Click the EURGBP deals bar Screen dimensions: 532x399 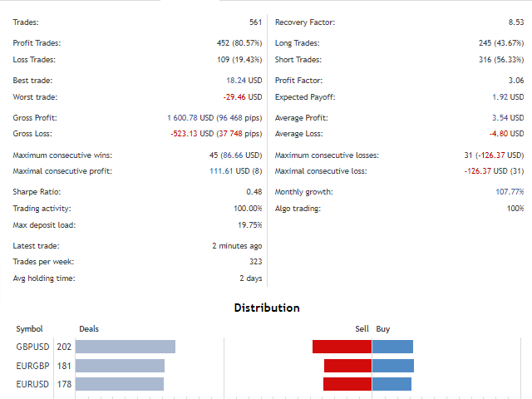coord(121,366)
